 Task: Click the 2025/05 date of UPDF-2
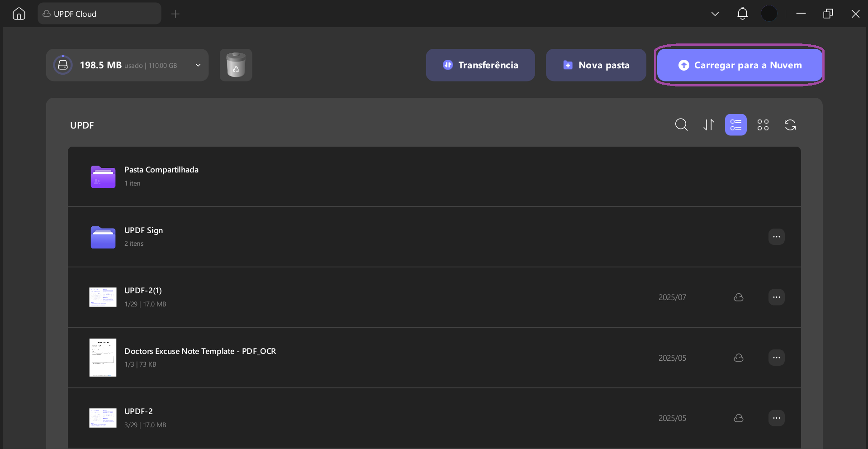[x=672, y=418]
